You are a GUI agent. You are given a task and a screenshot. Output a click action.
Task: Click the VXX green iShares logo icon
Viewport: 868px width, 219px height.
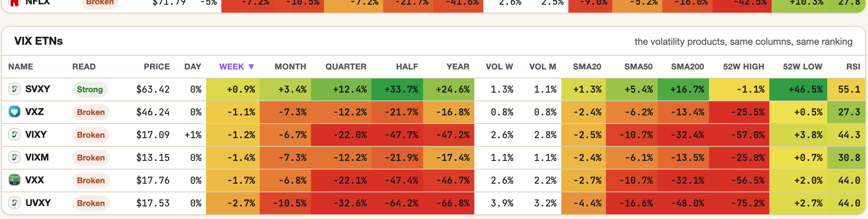click(x=14, y=180)
